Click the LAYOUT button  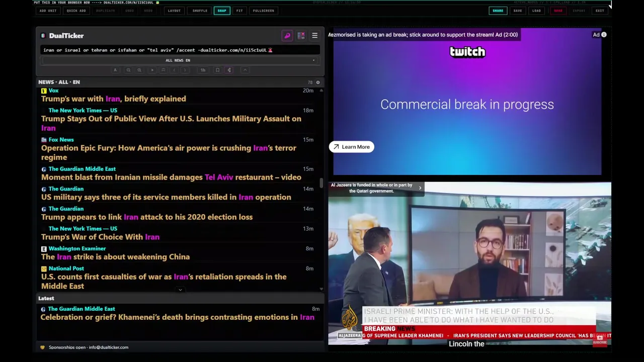[x=174, y=11]
